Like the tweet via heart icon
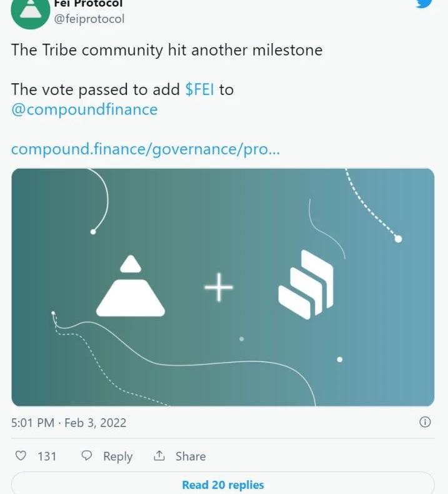Image resolution: width=448 pixels, height=494 pixels. 21,456
